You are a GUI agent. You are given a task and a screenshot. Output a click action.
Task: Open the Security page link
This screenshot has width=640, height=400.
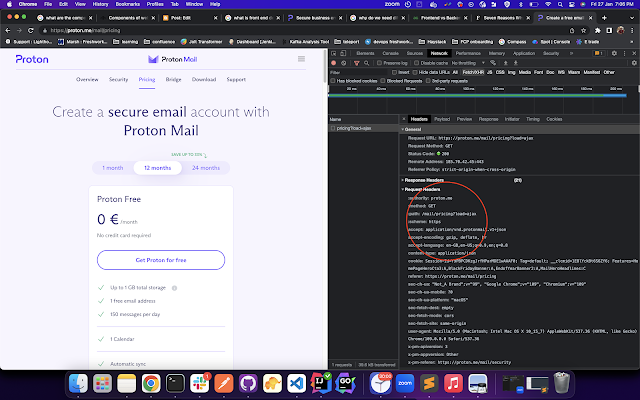click(118, 80)
